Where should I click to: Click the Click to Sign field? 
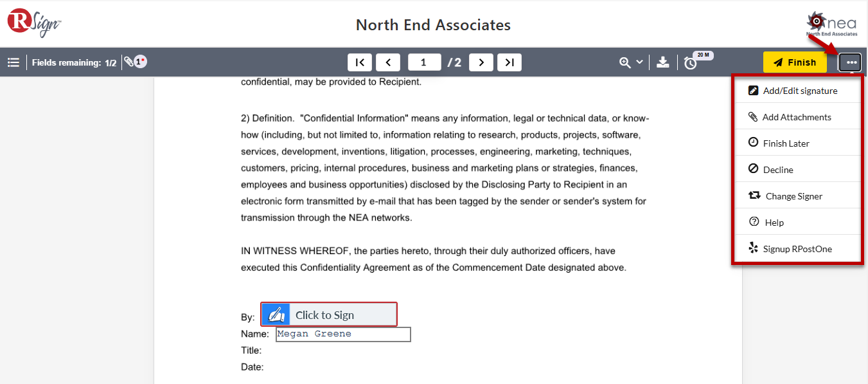(329, 315)
